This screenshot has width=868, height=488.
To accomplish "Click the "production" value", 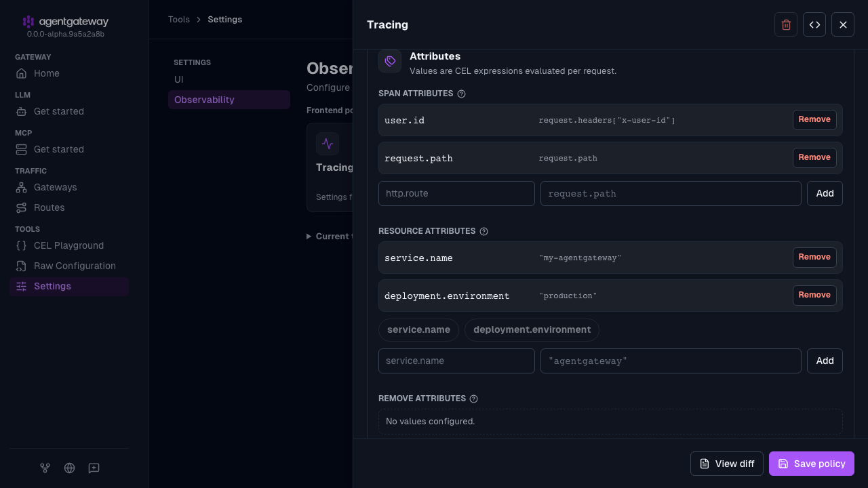I will [568, 296].
